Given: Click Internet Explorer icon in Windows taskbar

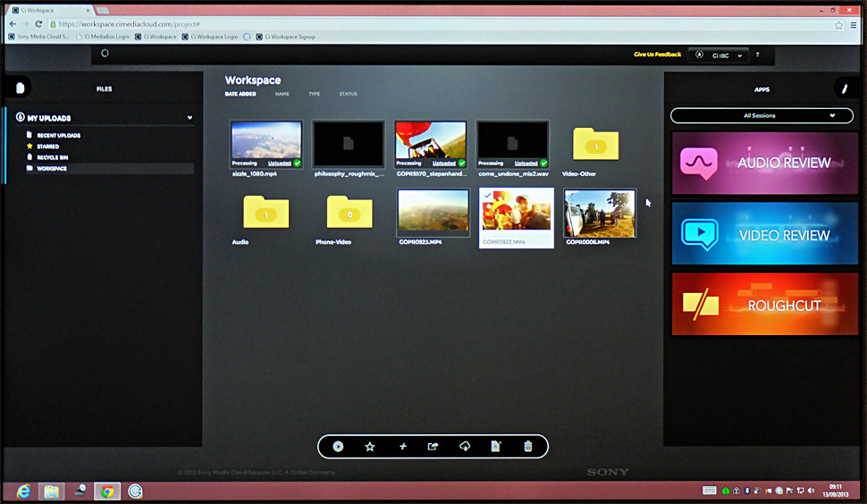Looking at the screenshot, I should [x=23, y=491].
